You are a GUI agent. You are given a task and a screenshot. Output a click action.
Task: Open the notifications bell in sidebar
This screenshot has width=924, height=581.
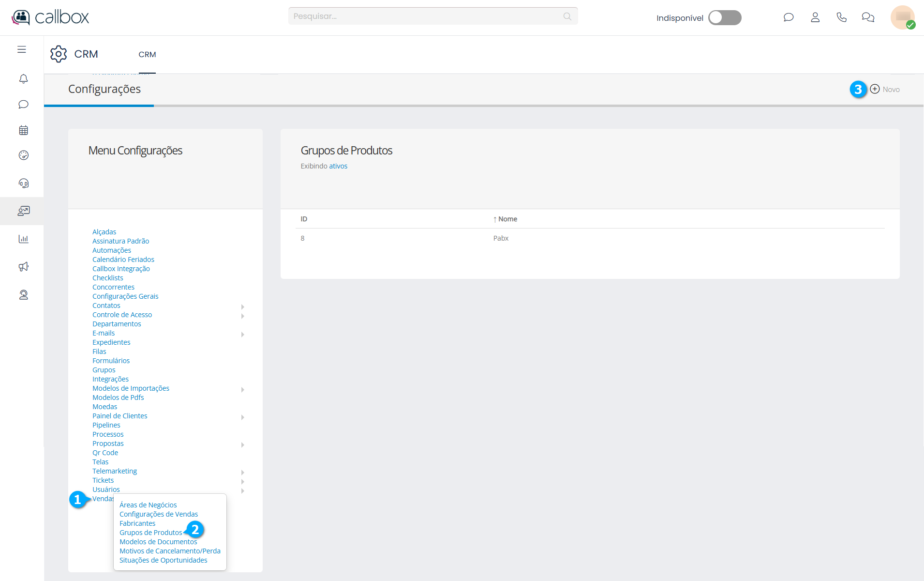[x=23, y=79]
